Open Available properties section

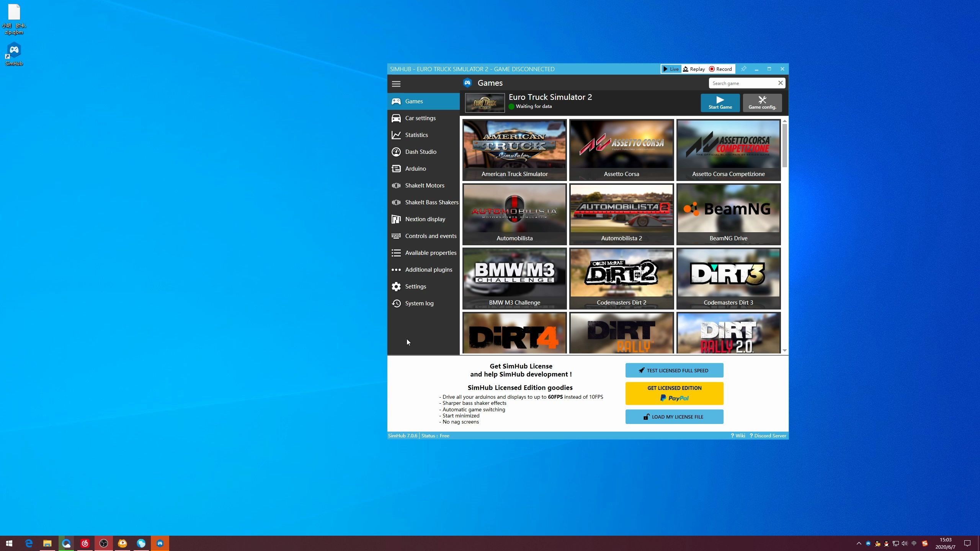[423, 253]
